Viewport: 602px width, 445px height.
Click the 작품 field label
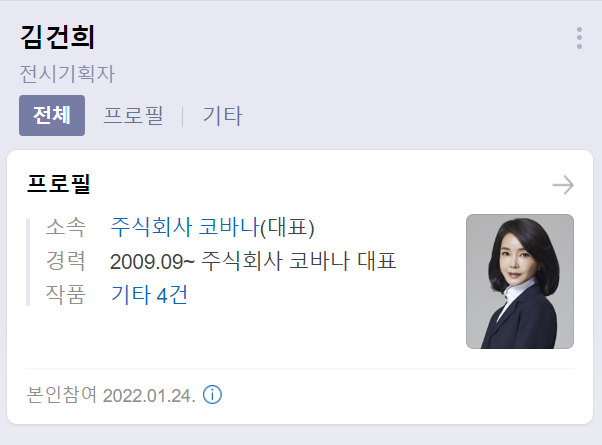pos(65,295)
